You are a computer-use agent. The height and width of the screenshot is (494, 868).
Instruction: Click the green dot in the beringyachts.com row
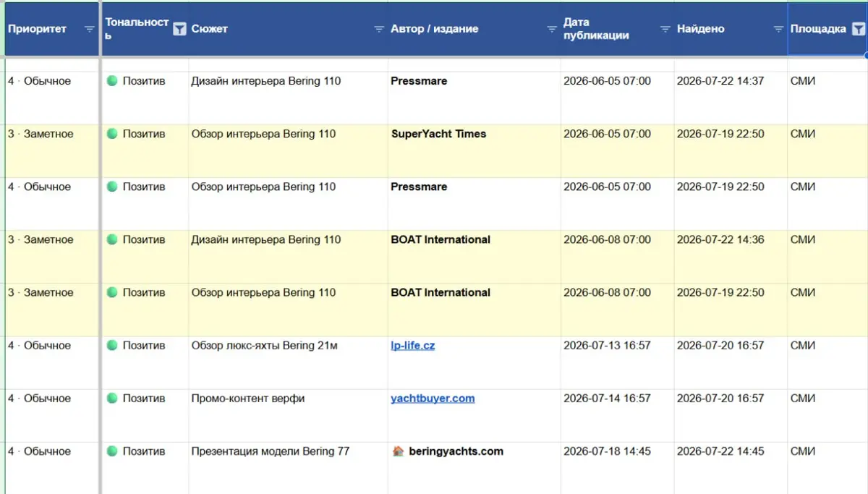pyautogui.click(x=112, y=451)
